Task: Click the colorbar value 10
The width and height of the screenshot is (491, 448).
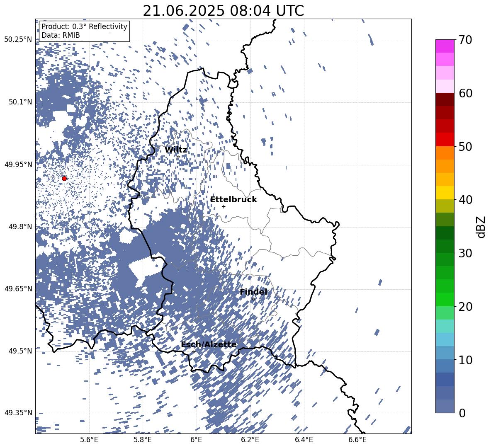Action: point(465,360)
